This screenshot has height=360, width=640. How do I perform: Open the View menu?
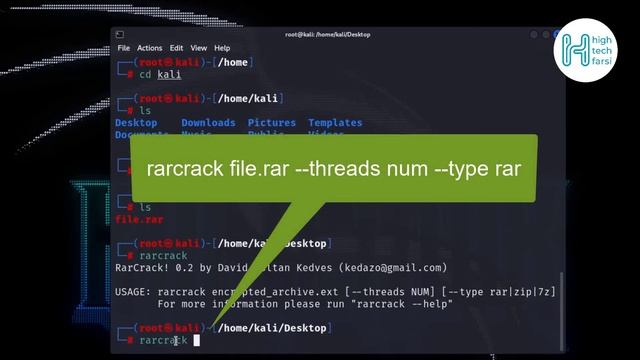click(199, 48)
